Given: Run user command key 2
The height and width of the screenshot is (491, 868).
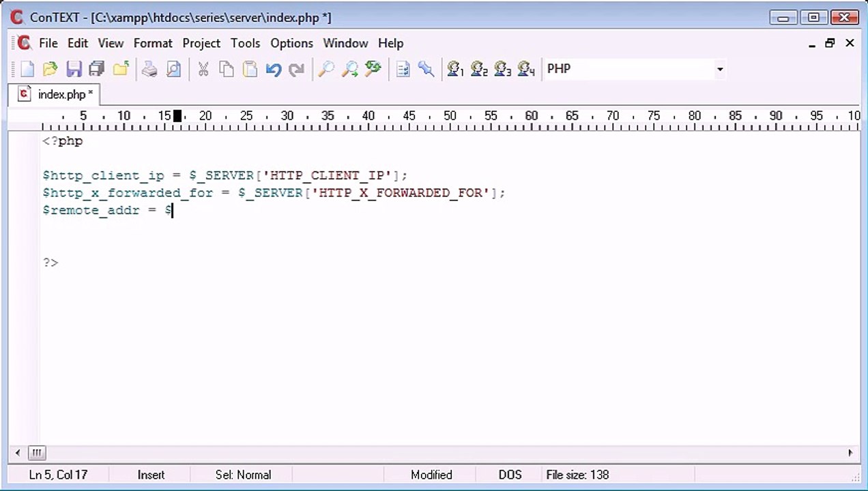Looking at the screenshot, I should [479, 69].
